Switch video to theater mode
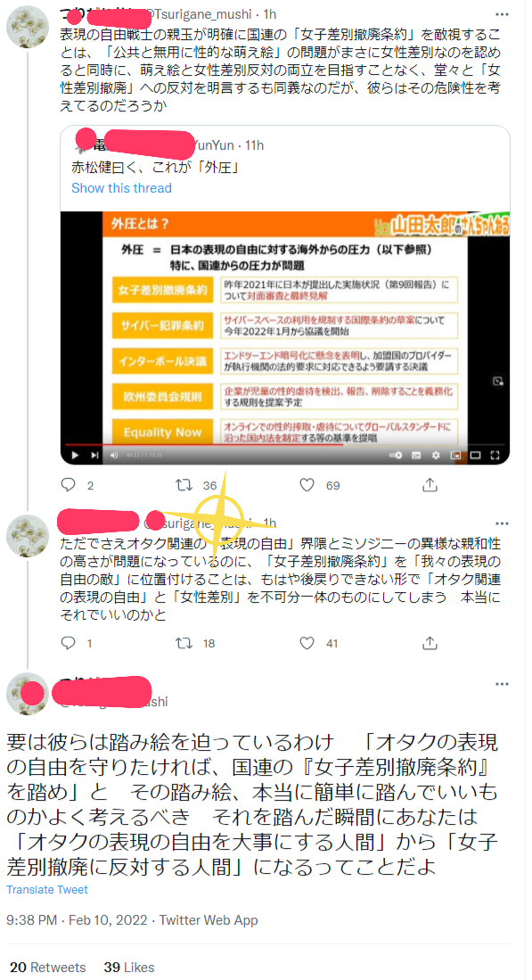Screen dimensions: 532x980 pyautogui.click(x=475, y=455)
